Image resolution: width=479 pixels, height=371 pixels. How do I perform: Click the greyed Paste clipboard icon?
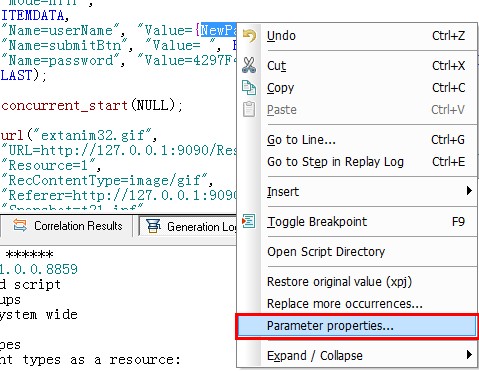(x=249, y=109)
